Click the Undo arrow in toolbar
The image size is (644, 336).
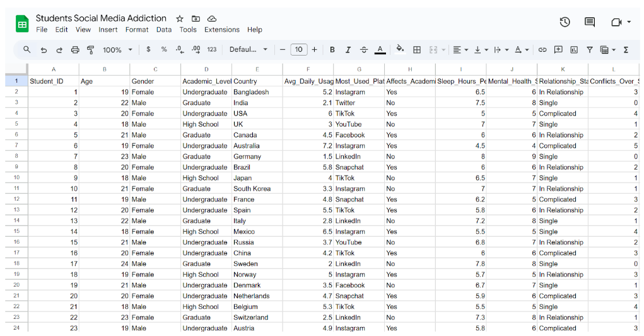point(44,49)
